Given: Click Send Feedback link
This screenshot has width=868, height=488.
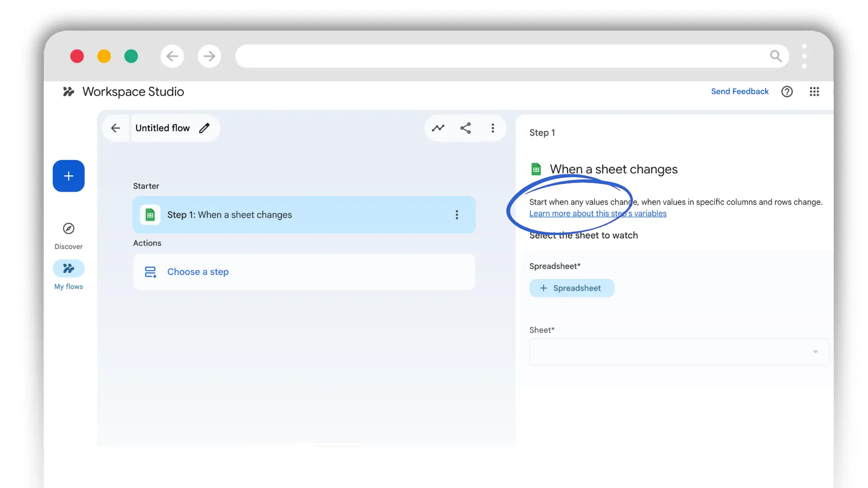Looking at the screenshot, I should [x=740, y=92].
